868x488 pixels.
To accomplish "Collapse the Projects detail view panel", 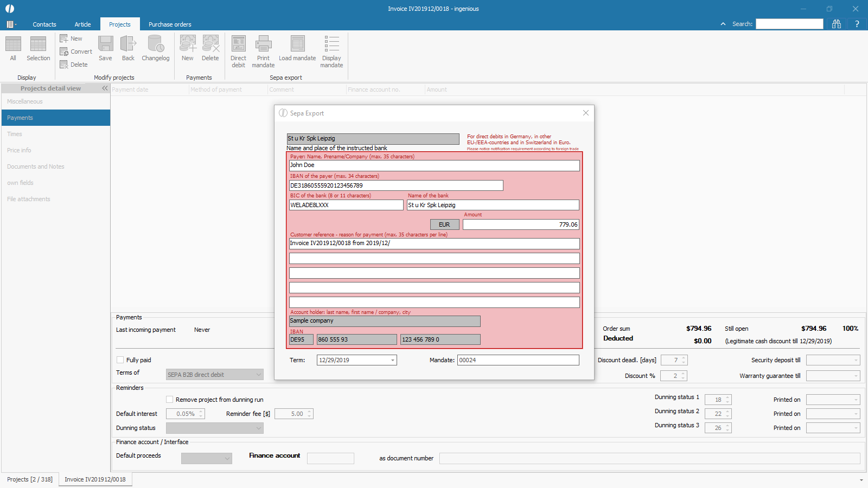I will 105,88.
